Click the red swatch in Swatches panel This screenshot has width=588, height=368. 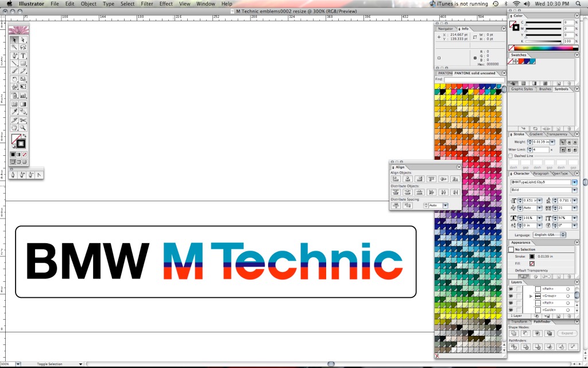(x=521, y=61)
